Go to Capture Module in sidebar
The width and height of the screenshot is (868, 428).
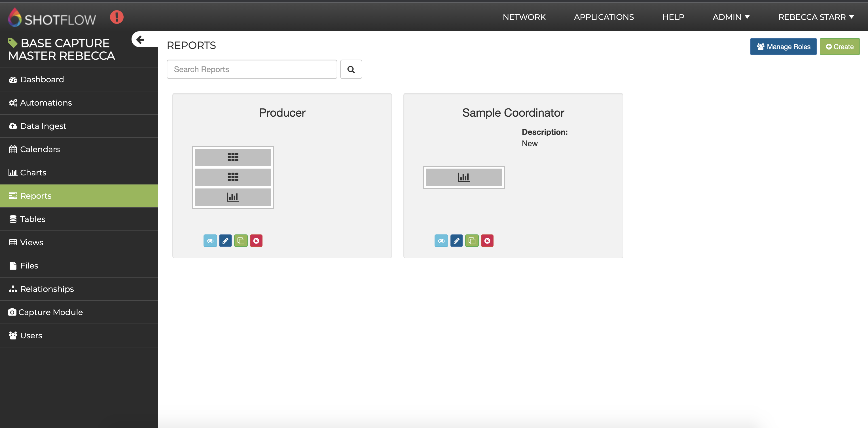[50, 312]
